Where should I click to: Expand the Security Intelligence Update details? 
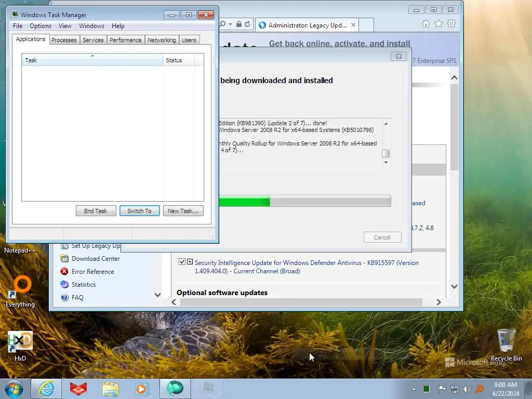[x=190, y=262]
